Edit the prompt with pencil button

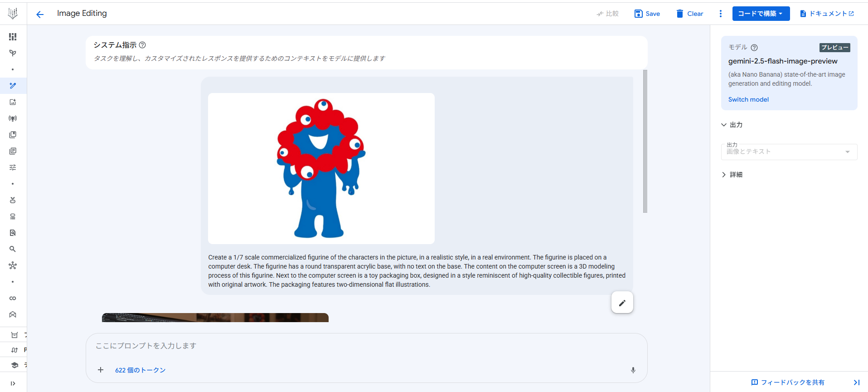pos(622,303)
